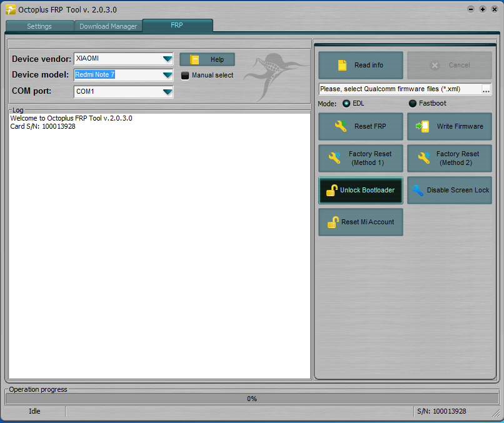Viewport: 504px width, 423px height.
Task: Click the Unlock Bootloader padlock icon
Action: point(332,190)
